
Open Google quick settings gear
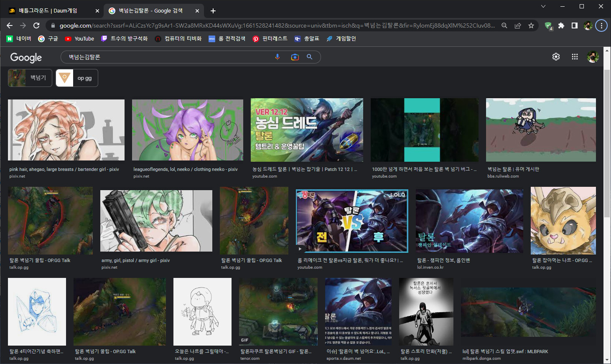[556, 57]
